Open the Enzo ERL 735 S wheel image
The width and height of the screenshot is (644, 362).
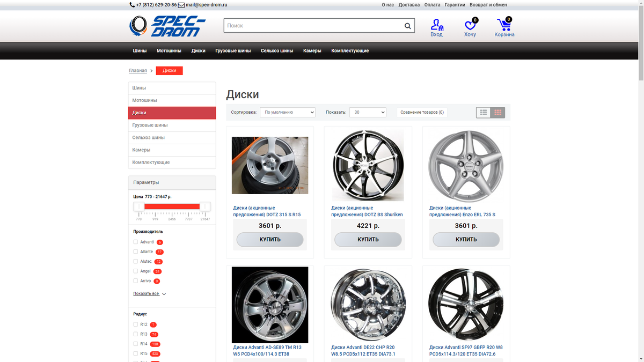point(466,165)
